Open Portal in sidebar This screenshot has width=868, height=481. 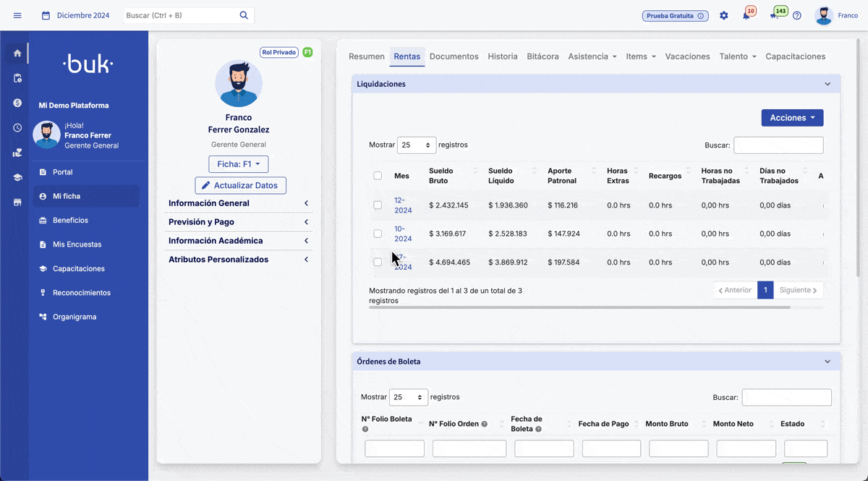pos(86,172)
